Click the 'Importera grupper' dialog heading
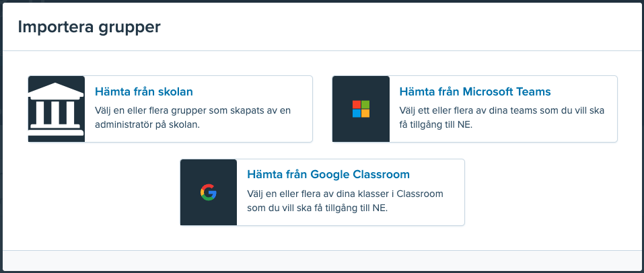The width and height of the screenshot is (644, 273). 89,27
